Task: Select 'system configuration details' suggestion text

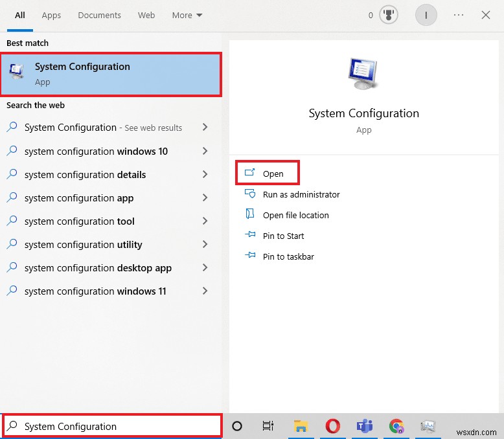Action: 85,175
